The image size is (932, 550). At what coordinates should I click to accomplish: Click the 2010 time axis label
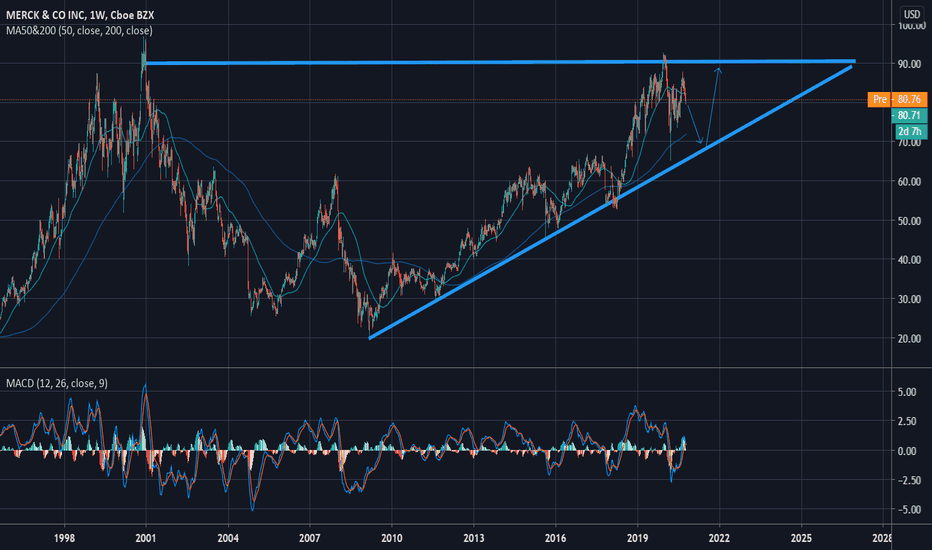392,538
